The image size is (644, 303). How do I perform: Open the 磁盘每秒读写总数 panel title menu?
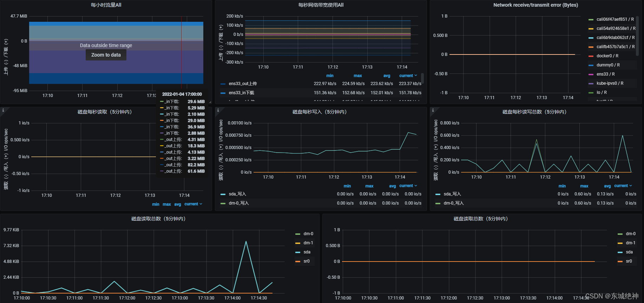coord(534,112)
